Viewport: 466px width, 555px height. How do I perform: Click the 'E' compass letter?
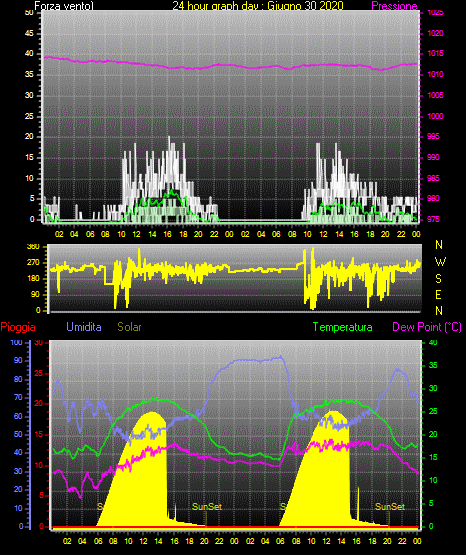click(438, 295)
